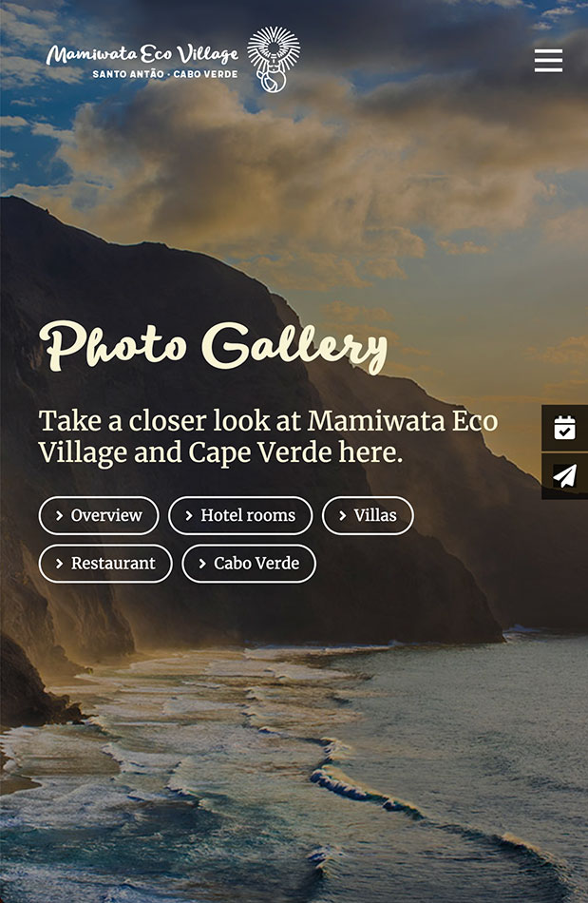
Task: Click the chevron arrow beside Hotel rooms
Action: tap(189, 515)
